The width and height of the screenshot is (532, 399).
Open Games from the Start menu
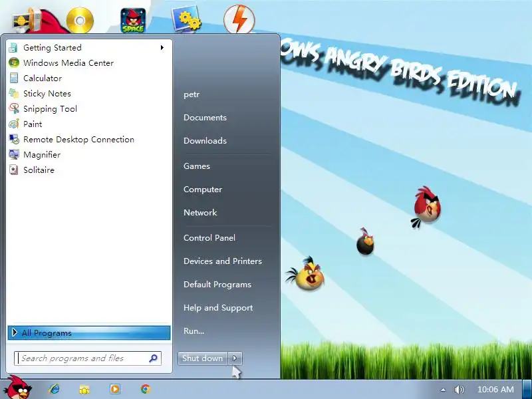pyautogui.click(x=197, y=166)
